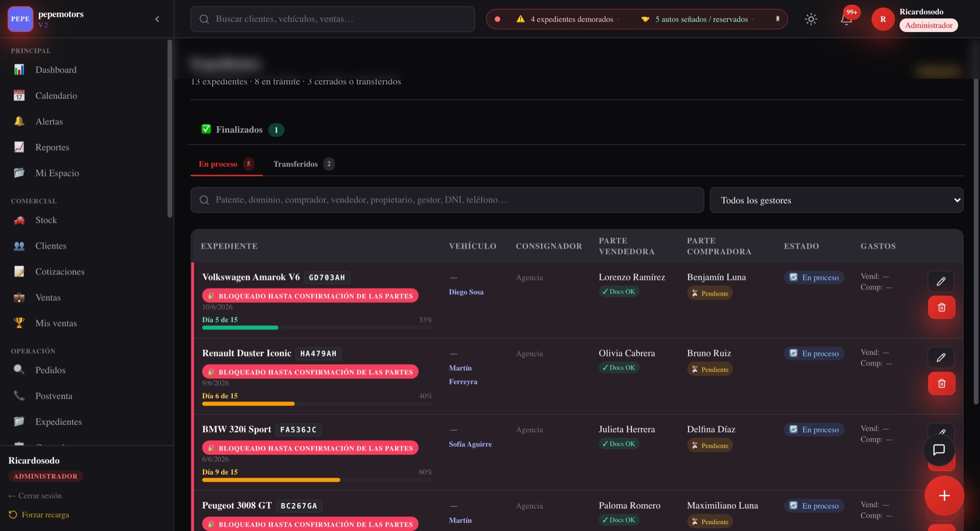Click the Cotizaciones notepad icon
980x531 pixels.
click(19, 271)
